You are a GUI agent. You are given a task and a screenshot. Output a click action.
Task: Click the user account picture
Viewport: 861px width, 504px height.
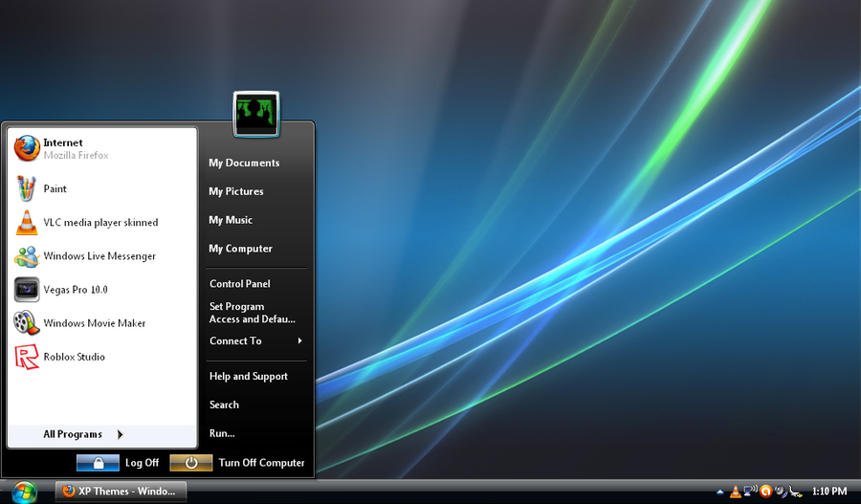255,114
